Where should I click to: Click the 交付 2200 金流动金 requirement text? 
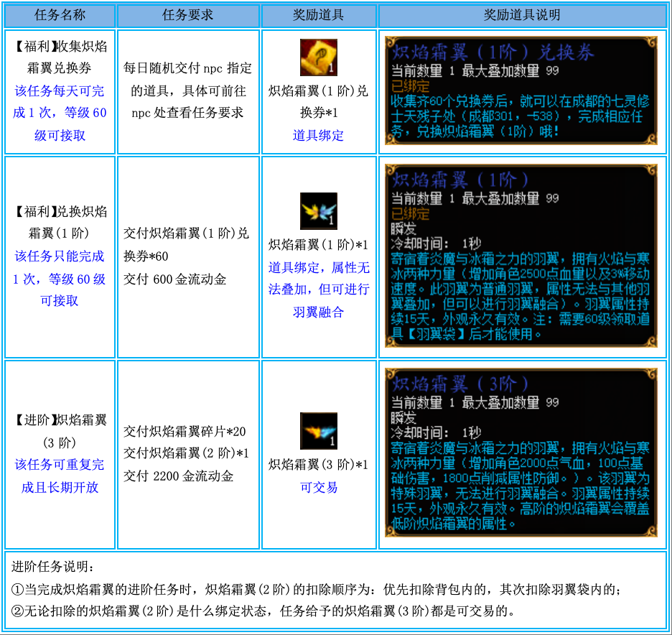pyautogui.click(x=178, y=476)
